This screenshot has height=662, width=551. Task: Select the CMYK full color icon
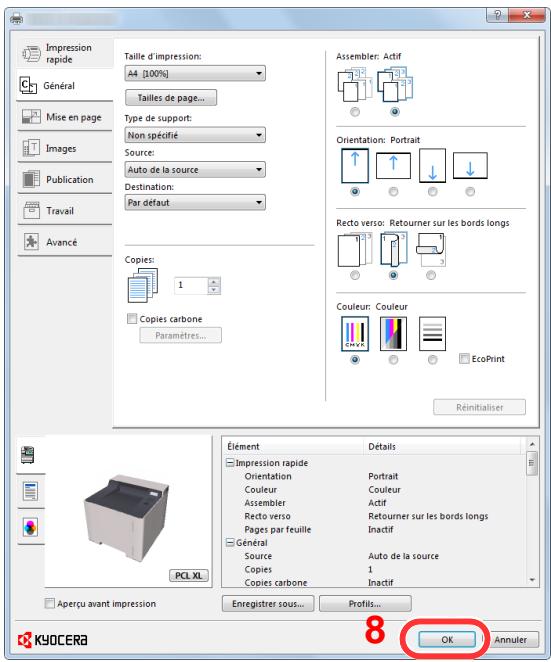(x=355, y=334)
